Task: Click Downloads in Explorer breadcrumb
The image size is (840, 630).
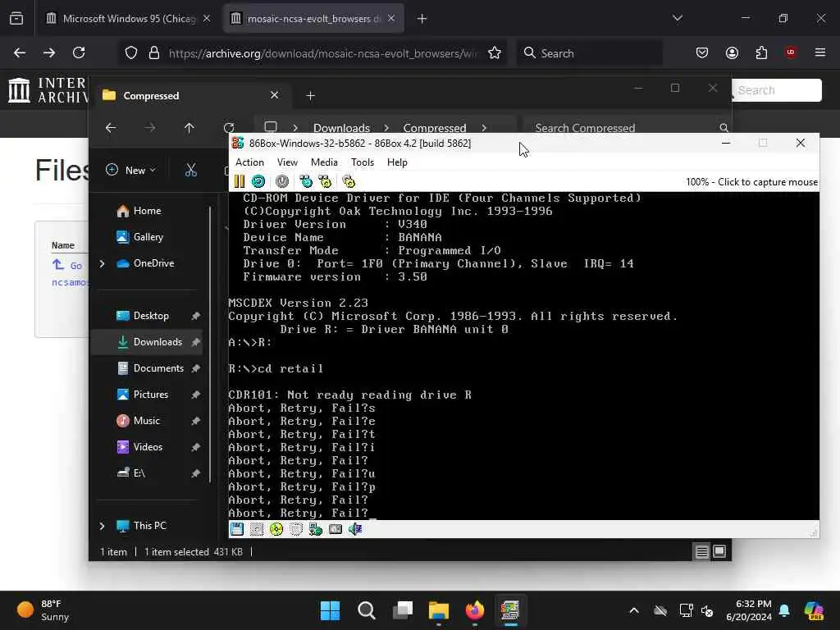Action: 341,129
